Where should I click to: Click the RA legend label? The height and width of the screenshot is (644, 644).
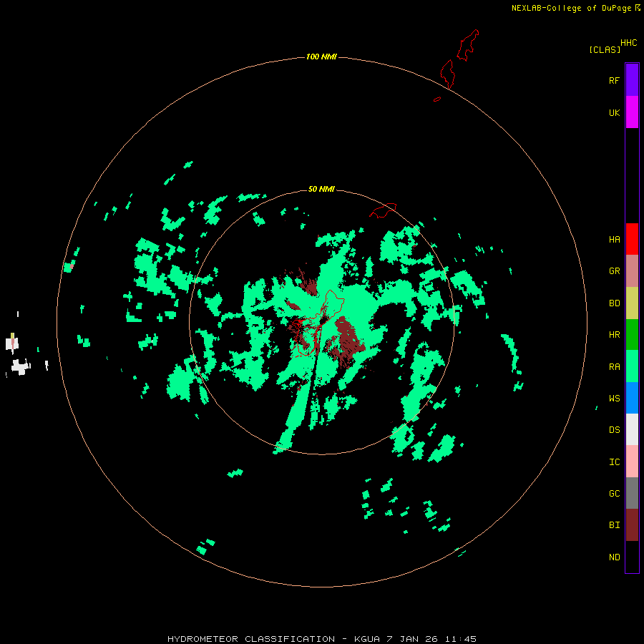click(614, 367)
